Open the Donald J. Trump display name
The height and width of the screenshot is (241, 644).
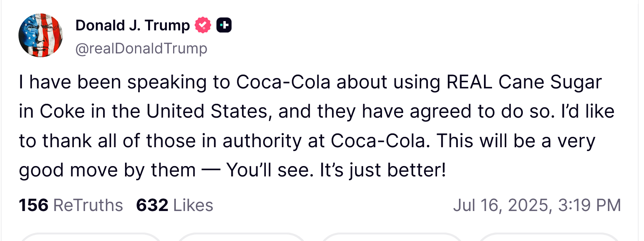[x=132, y=25]
